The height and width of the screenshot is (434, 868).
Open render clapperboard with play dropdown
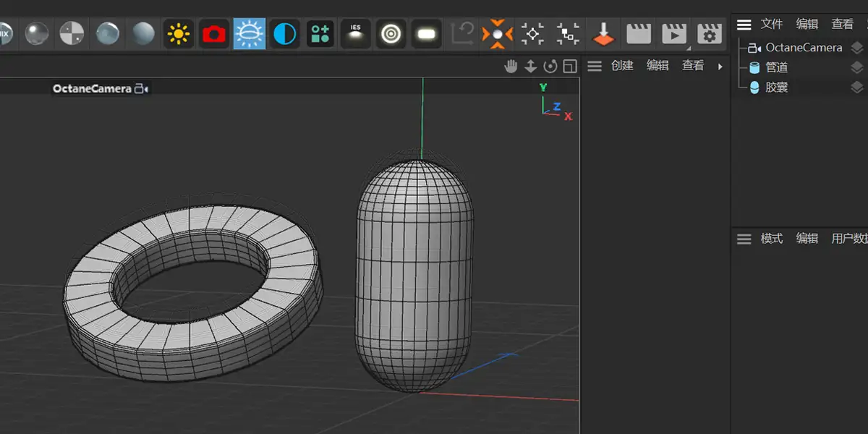click(674, 33)
